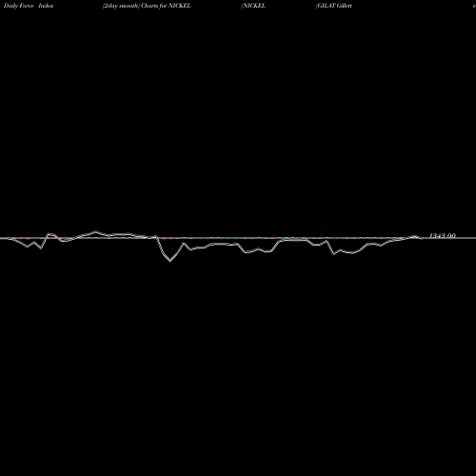Click the deepest dip of the force index line

tap(170, 261)
